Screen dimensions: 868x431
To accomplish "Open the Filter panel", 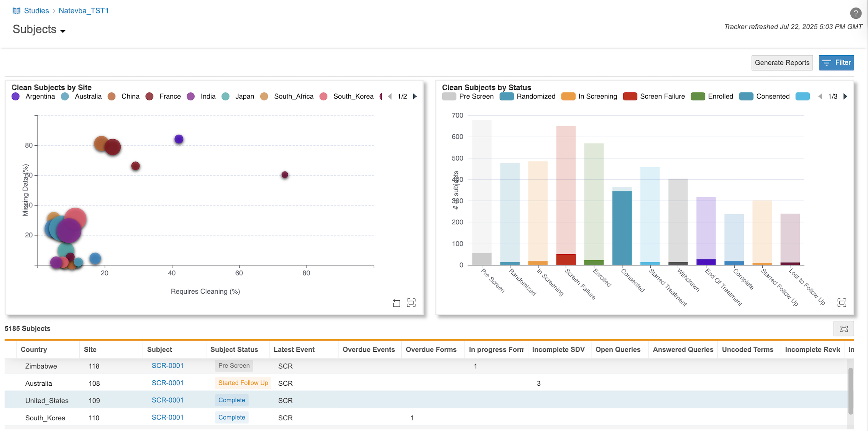I will click(x=836, y=63).
